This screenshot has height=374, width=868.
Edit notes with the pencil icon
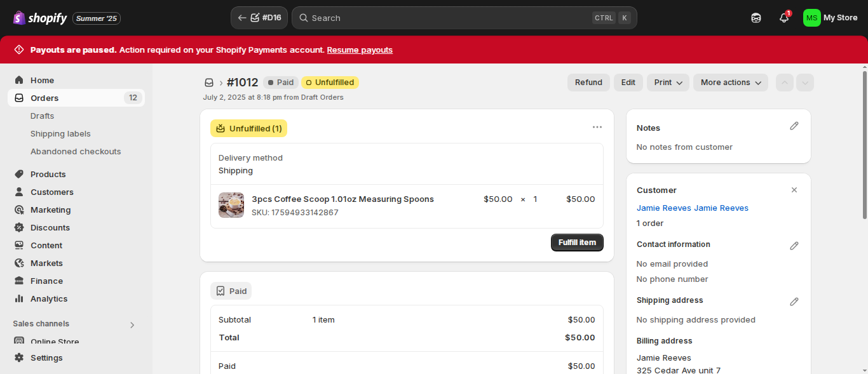pos(794,126)
